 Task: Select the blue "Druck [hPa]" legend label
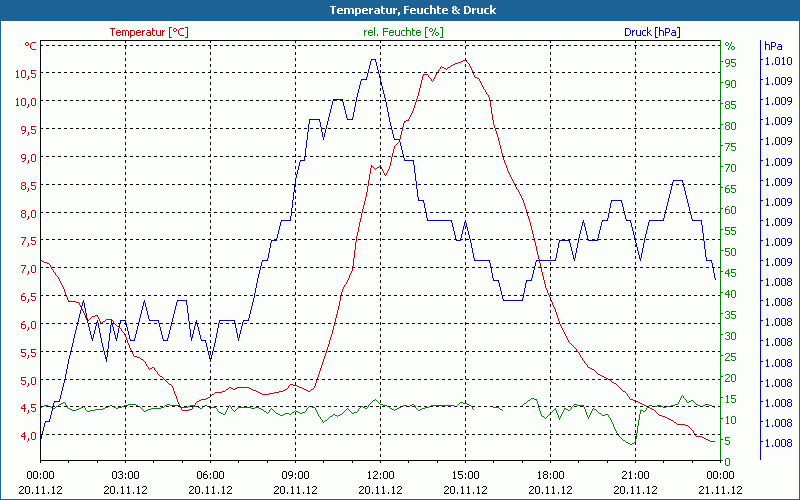pos(652,32)
